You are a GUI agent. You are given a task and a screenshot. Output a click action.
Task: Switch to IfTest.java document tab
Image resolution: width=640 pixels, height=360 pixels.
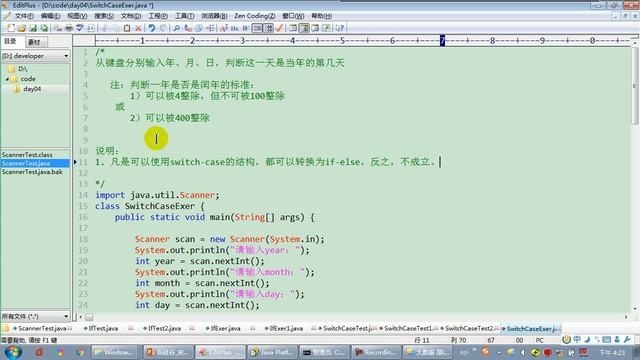(103, 328)
